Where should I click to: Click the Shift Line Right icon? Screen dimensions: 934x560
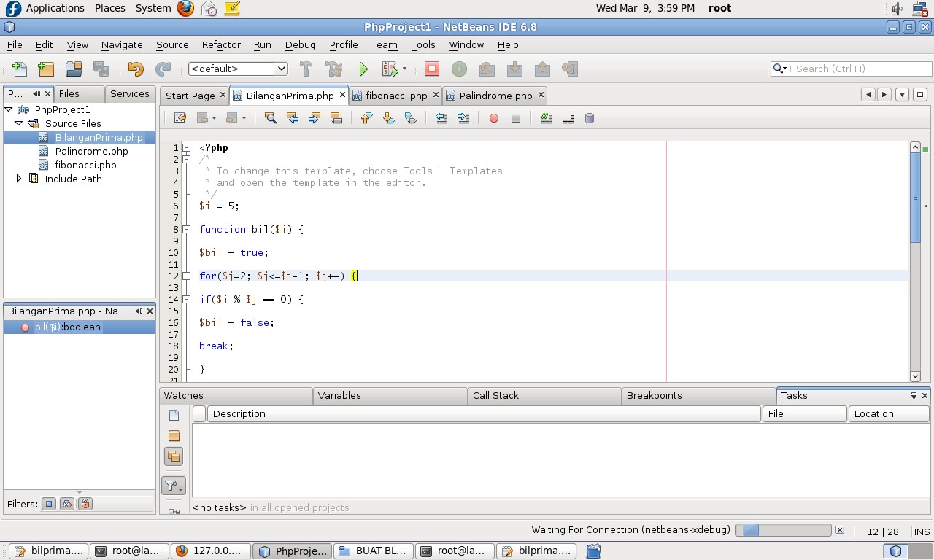463,118
